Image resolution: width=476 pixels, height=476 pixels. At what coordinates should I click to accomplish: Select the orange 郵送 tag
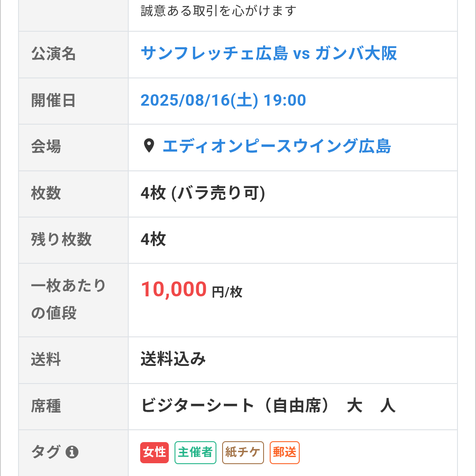tap(285, 453)
